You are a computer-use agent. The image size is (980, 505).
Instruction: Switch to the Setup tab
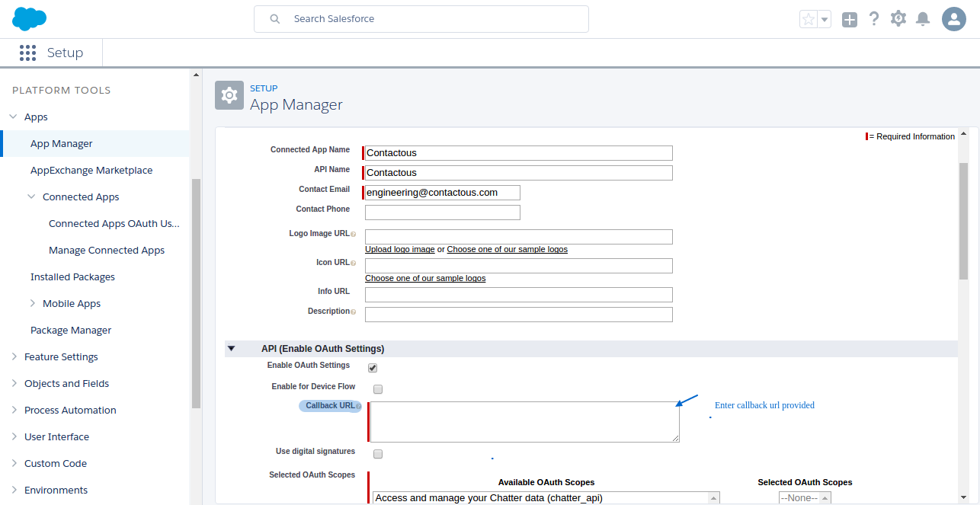pyautogui.click(x=65, y=53)
